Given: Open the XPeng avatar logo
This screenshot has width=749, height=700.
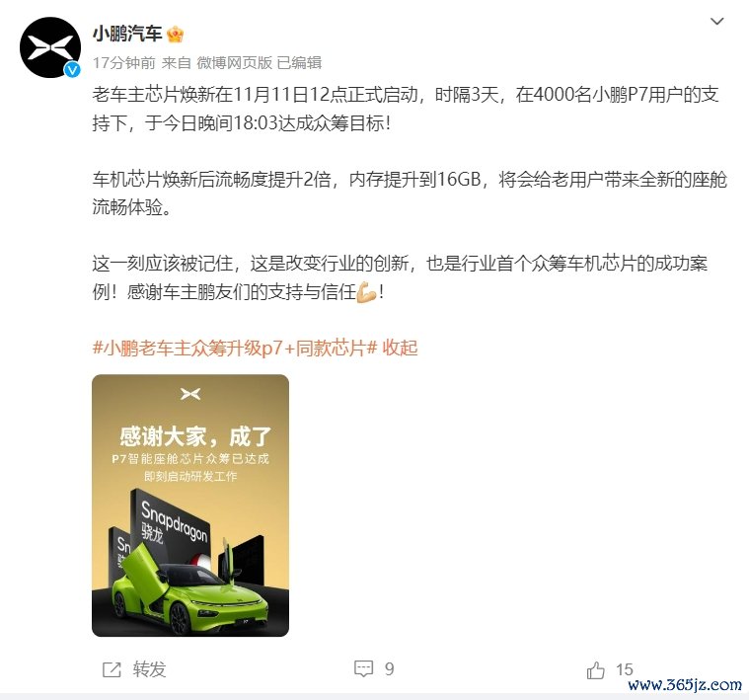Looking at the screenshot, I should [50, 47].
